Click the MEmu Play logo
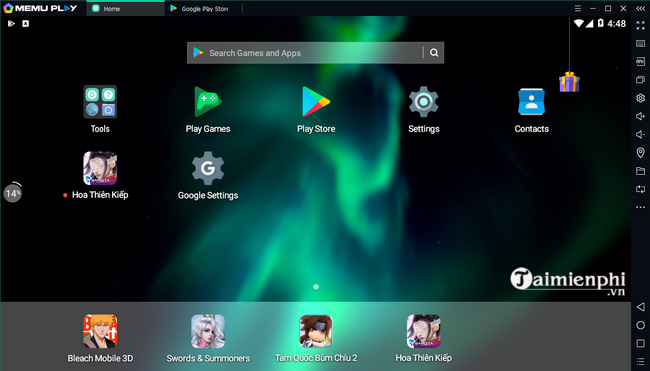The width and height of the screenshot is (650, 371). click(40, 8)
